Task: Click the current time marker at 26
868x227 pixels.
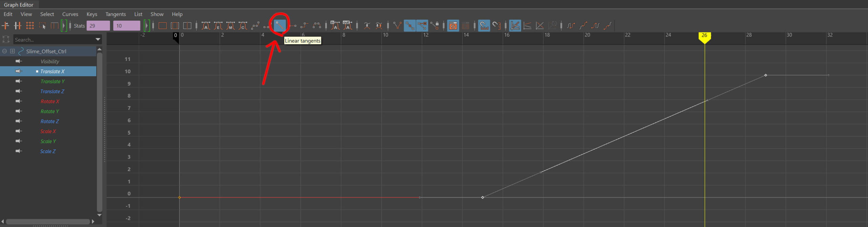Action: (705, 38)
